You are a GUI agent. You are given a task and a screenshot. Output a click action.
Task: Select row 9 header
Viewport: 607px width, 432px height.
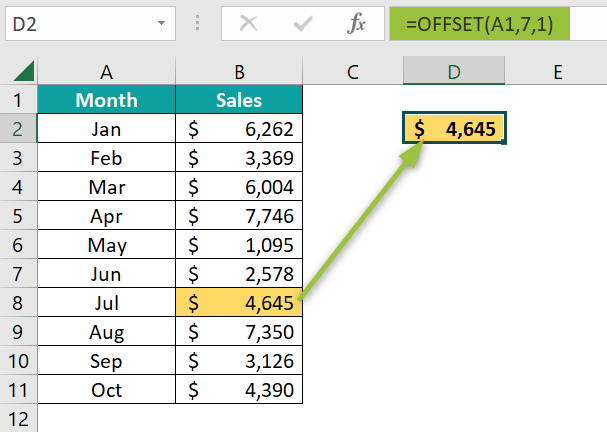(18, 332)
